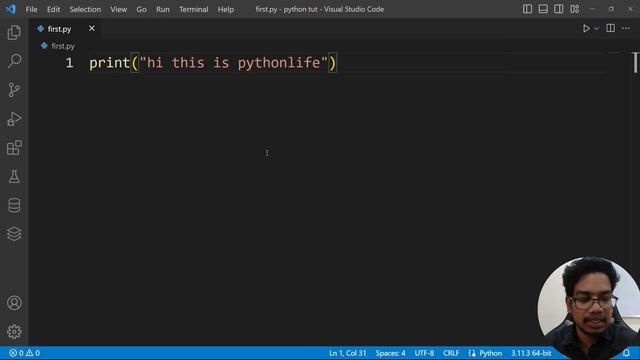Click the VS Code logo icon
This screenshot has height=360, width=640.
(x=11, y=9)
